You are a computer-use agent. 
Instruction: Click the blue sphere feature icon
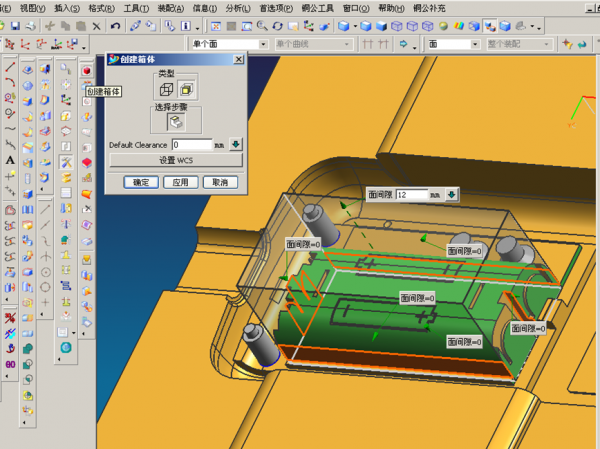(28, 85)
